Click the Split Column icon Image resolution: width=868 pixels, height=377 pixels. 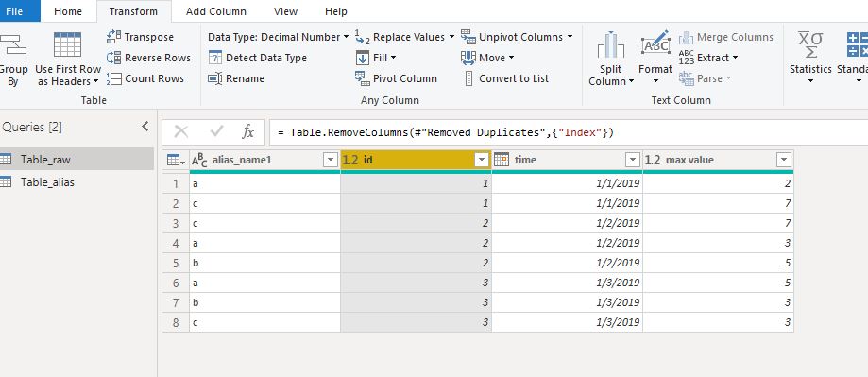click(610, 44)
